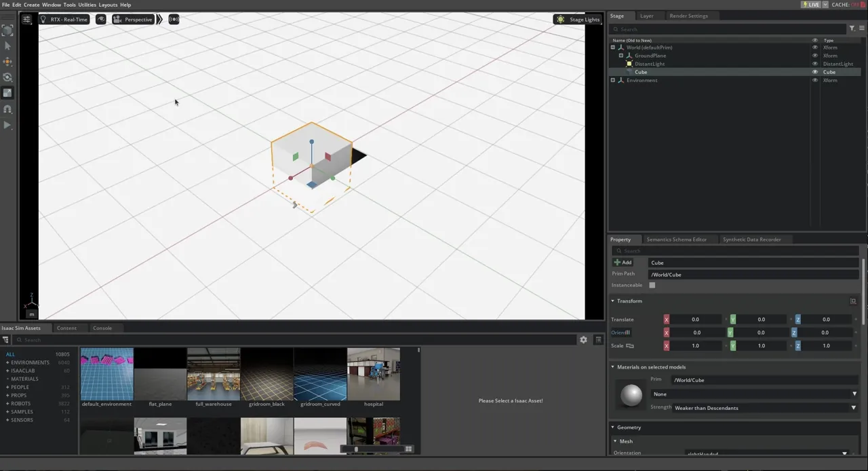Screen dimensions: 868x471
Task: Open the hospital environment thumbnail
Action: click(x=373, y=373)
